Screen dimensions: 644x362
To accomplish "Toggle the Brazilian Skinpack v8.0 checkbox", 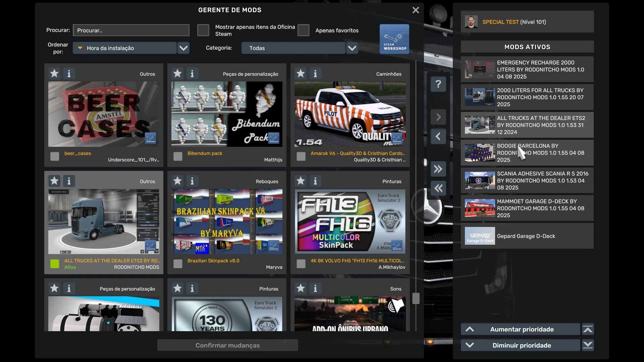I will coord(178,264).
